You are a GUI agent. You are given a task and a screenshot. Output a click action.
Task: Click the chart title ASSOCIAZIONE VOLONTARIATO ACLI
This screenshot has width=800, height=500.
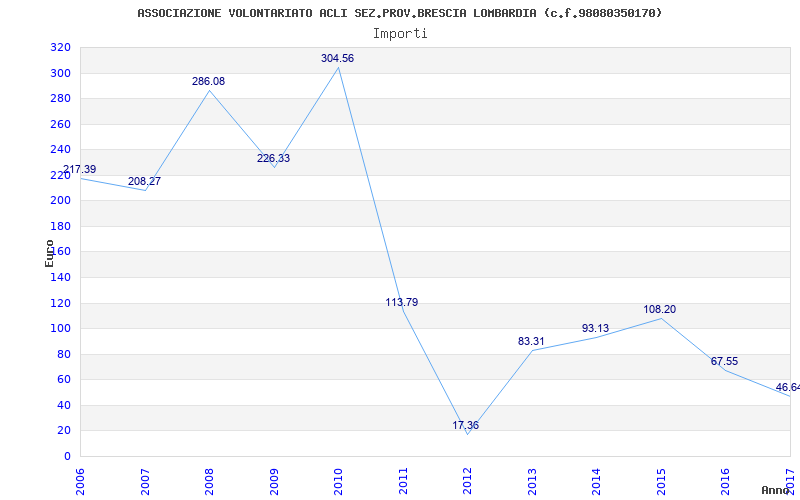[399, 13]
